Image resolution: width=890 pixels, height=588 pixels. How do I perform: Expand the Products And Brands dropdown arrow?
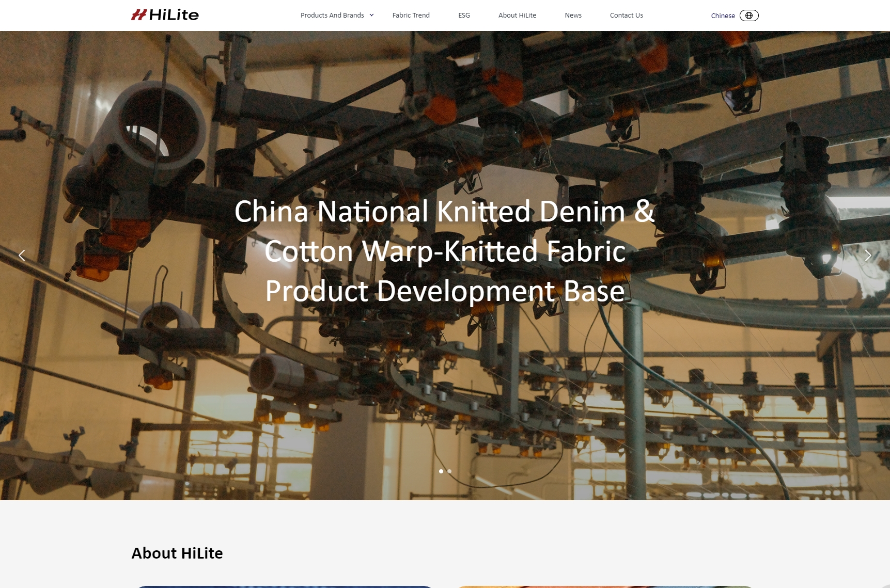click(x=371, y=15)
